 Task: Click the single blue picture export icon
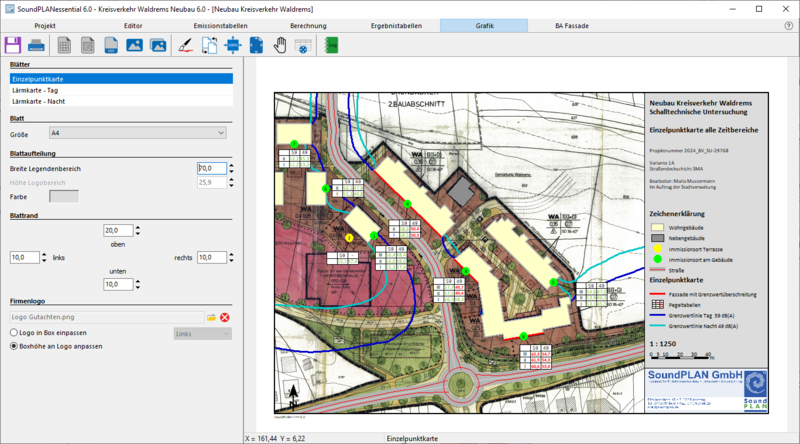(x=135, y=45)
